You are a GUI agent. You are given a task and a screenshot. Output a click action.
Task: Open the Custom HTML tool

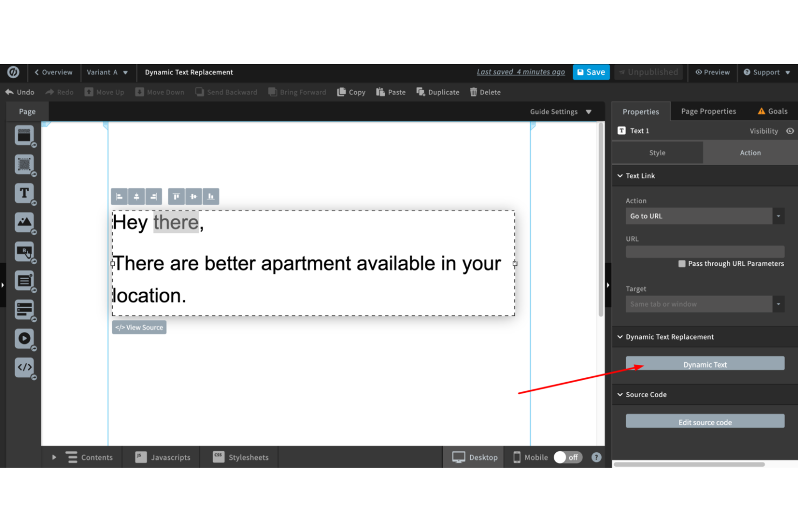(x=24, y=367)
